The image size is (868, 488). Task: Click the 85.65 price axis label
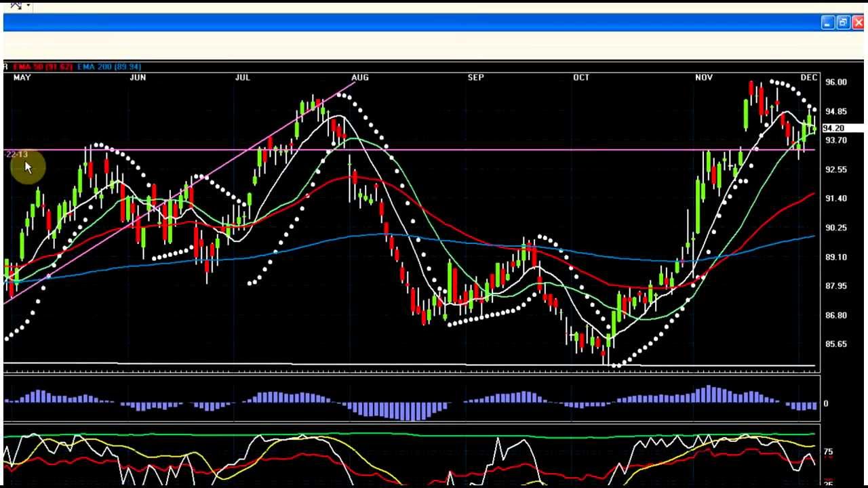click(x=836, y=344)
